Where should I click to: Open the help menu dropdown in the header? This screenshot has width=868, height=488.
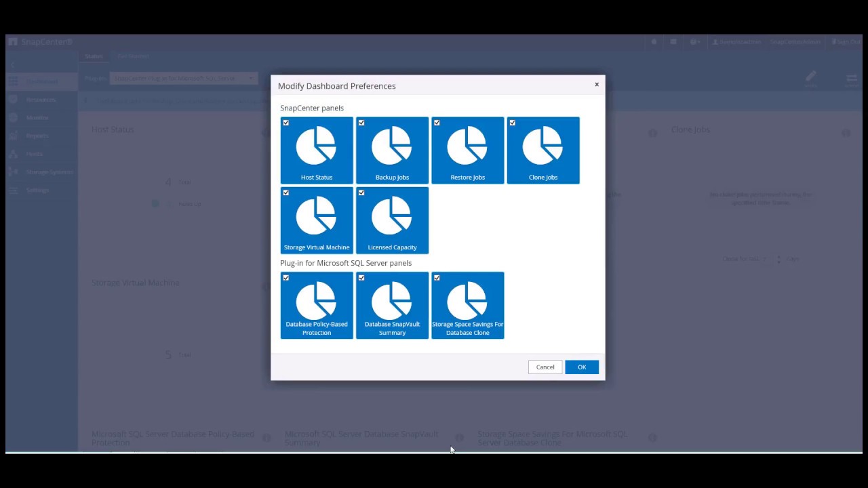(695, 42)
